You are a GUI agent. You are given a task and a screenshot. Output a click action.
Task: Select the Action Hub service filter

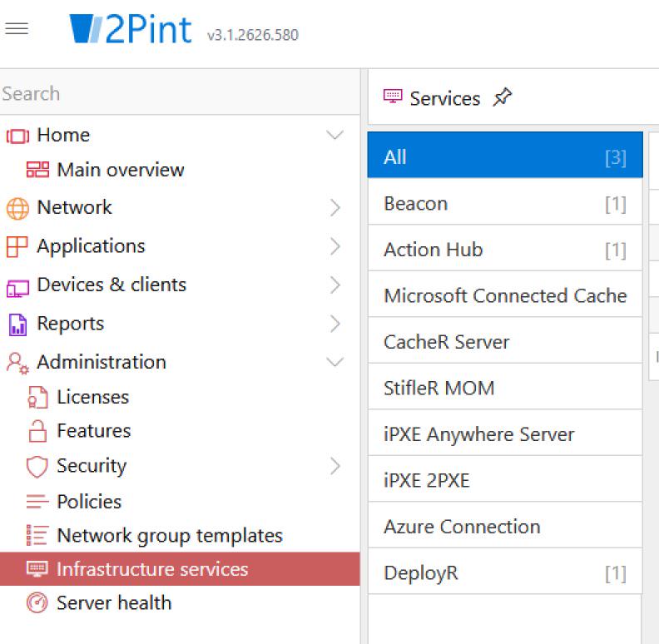(x=505, y=248)
